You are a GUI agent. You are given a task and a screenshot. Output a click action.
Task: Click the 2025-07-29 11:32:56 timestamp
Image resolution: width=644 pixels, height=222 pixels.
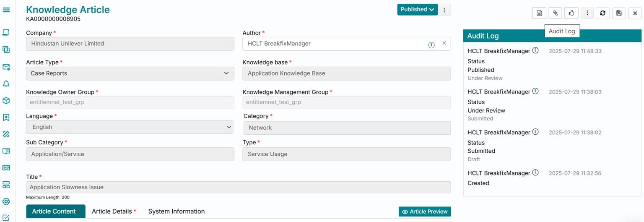(575, 173)
